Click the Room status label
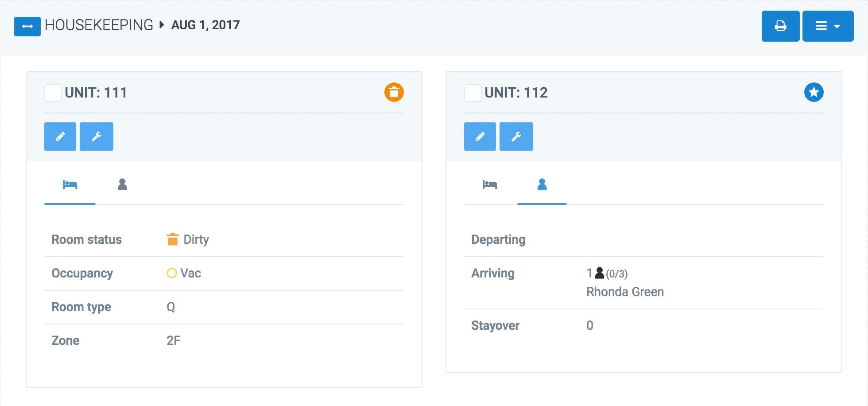 (86, 239)
